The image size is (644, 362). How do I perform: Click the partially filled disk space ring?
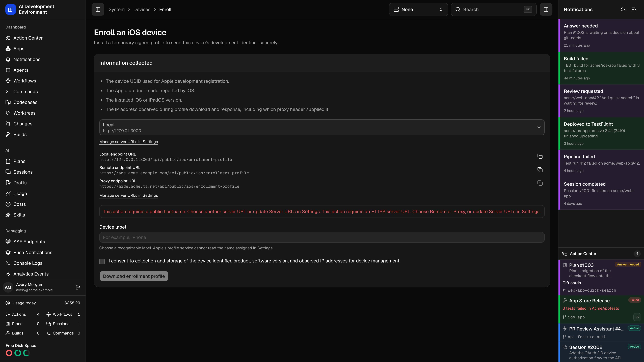pyautogui.click(x=26, y=353)
